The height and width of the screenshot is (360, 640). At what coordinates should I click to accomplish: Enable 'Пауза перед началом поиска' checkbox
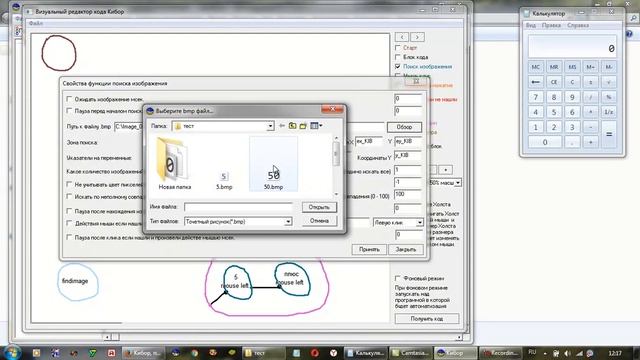coord(69,111)
